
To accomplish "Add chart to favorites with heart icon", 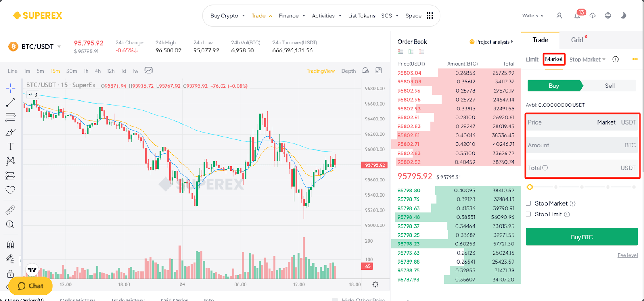I will [x=10, y=190].
